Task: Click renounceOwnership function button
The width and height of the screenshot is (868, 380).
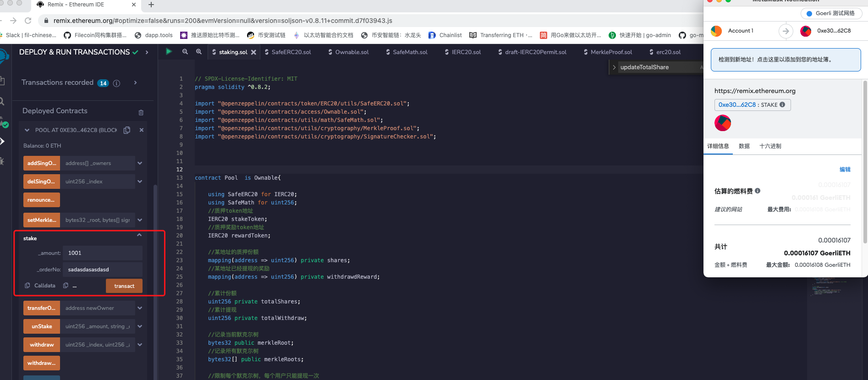Action: [x=42, y=200]
